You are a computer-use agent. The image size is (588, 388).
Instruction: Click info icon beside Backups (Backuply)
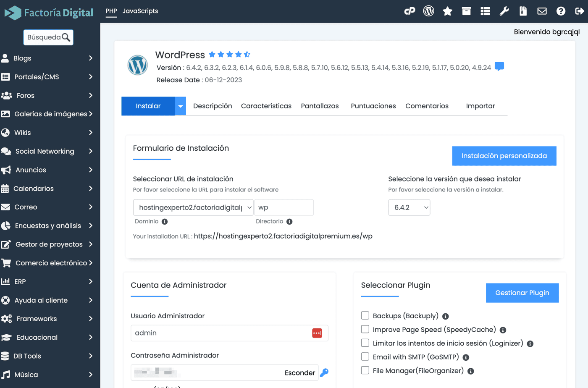(446, 316)
